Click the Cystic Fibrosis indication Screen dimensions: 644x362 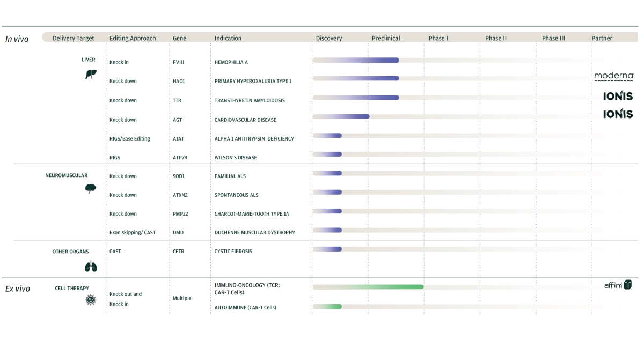(x=233, y=252)
